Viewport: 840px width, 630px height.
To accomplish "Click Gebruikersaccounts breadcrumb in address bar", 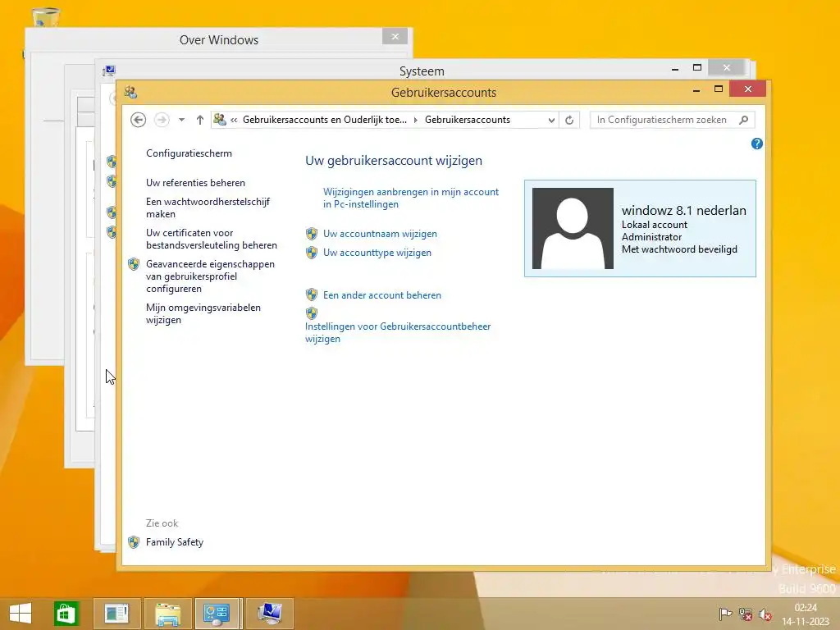I will 467,120.
